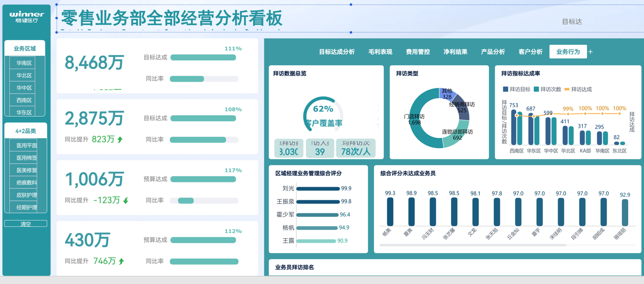Select 华南区 in the 业务区域 filter

24,63
